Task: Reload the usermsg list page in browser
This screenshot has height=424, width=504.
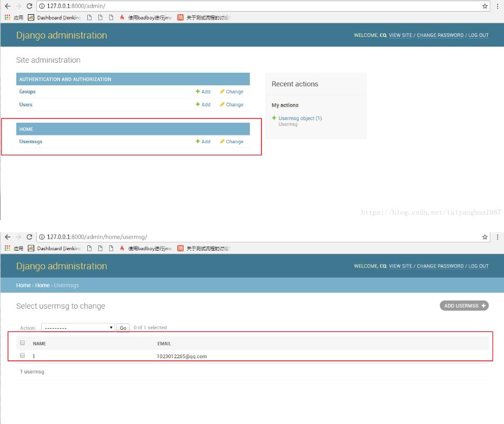Action: (29, 237)
